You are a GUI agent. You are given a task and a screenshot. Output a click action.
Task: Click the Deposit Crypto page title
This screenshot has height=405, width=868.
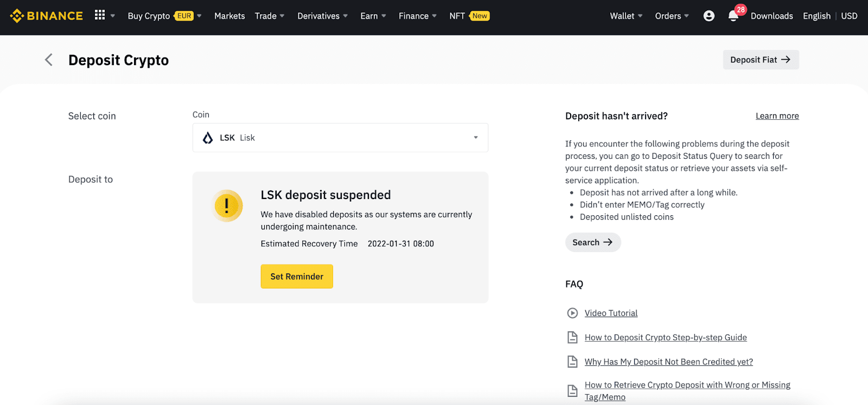pyautogui.click(x=118, y=60)
